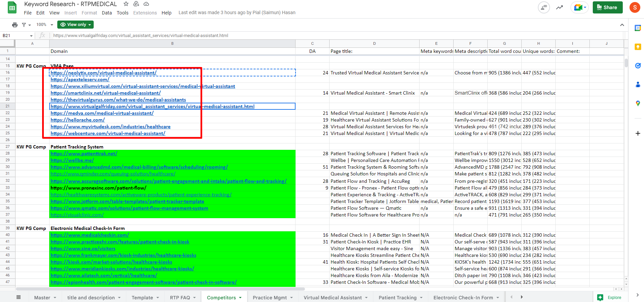This screenshot has width=644, height=302.
Task: Open the all sheets list icon
Action: coord(19,297)
